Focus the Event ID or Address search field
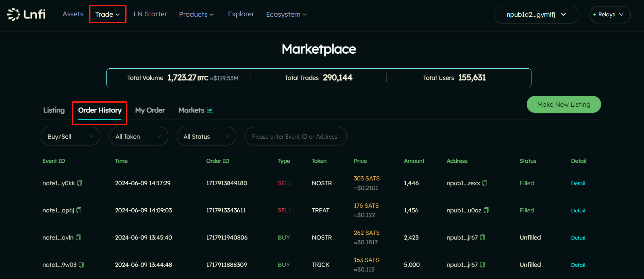 click(295, 136)
